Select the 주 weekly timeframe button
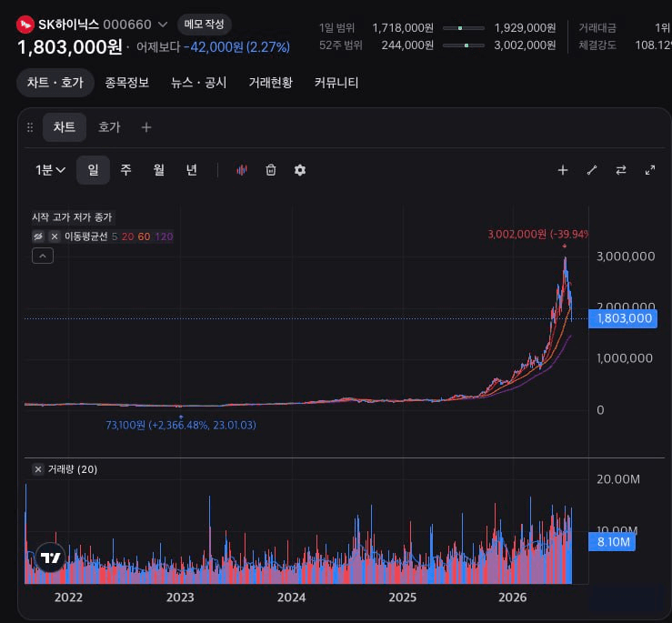This screenshot has height=623, width=672. [x=125, y=170]
